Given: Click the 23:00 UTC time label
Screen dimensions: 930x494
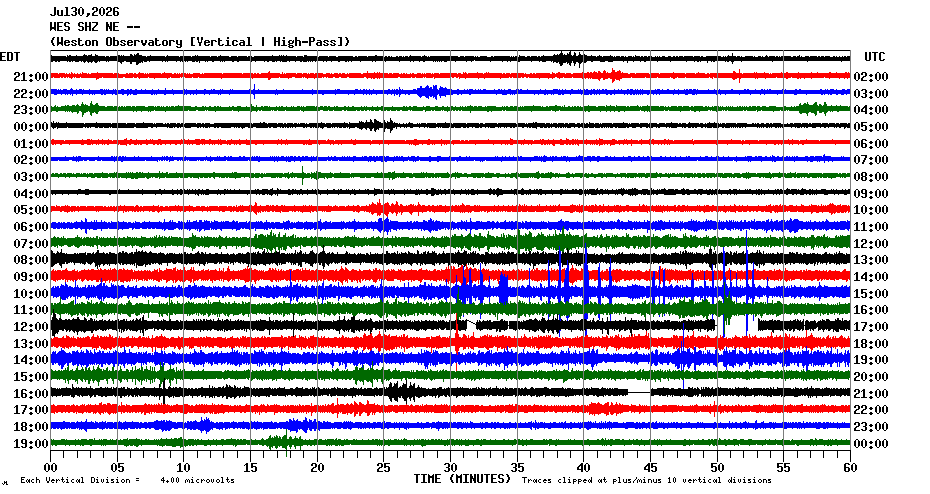Looking at the screenshot, I should pos(871,427).
